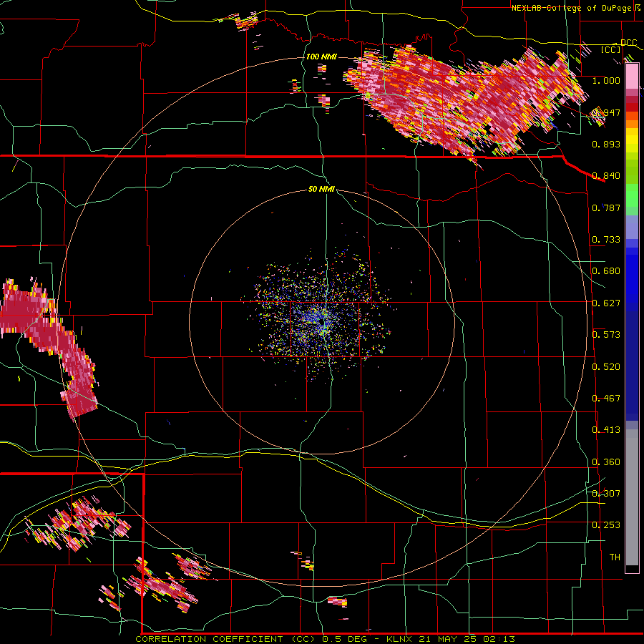Select the 0.573 scale value

[606, 335]
